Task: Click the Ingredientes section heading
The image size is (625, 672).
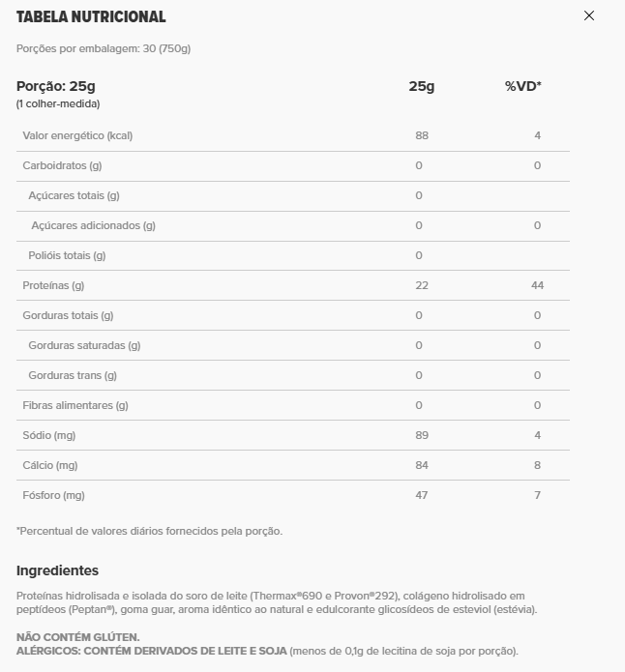Action: 57,570
